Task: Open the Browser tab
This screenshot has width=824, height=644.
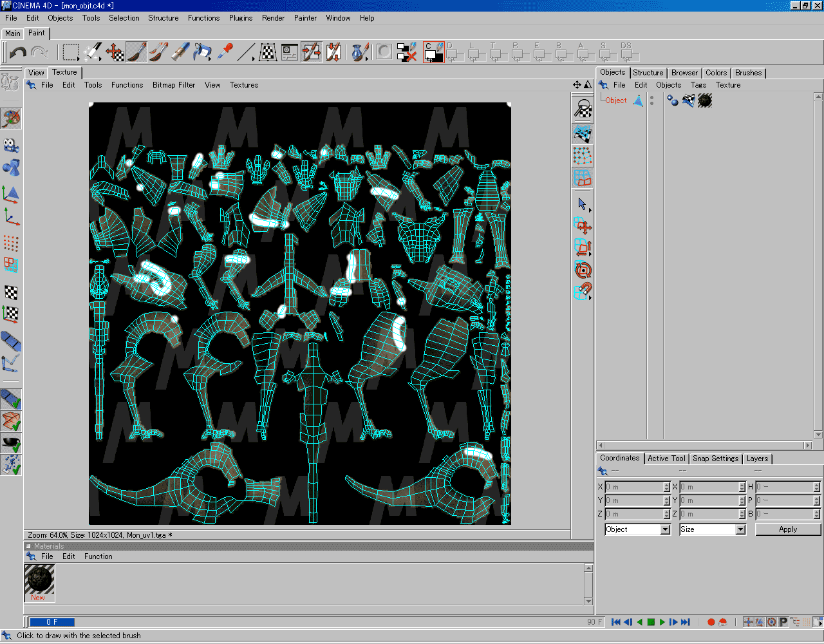Action: click(684, 73)
